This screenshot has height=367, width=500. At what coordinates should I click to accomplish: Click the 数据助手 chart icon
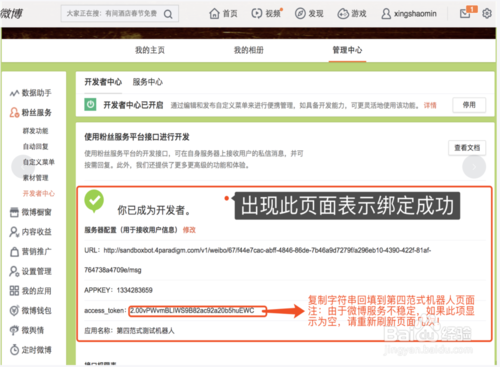[x=14, y=93]
